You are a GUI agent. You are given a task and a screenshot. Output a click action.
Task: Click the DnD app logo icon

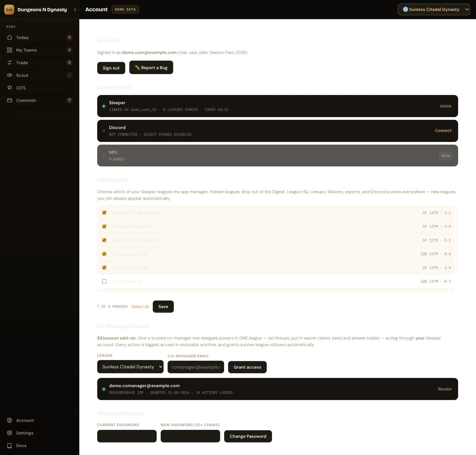pos(9,10)
